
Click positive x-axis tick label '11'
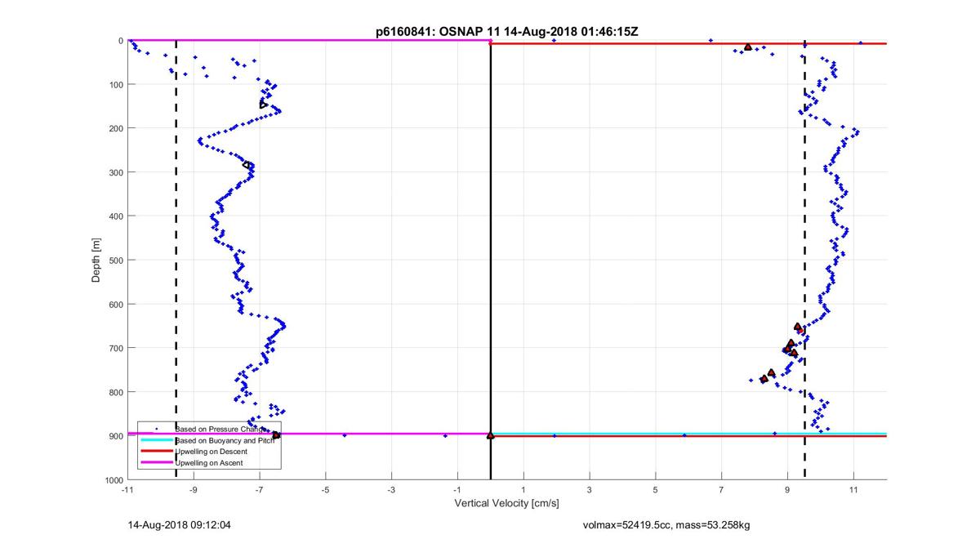pos(853,490)
